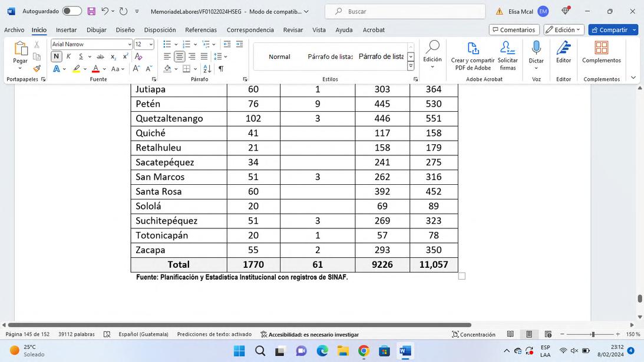
Task: Open the change case Aa menu
Action: click(117, 69)
